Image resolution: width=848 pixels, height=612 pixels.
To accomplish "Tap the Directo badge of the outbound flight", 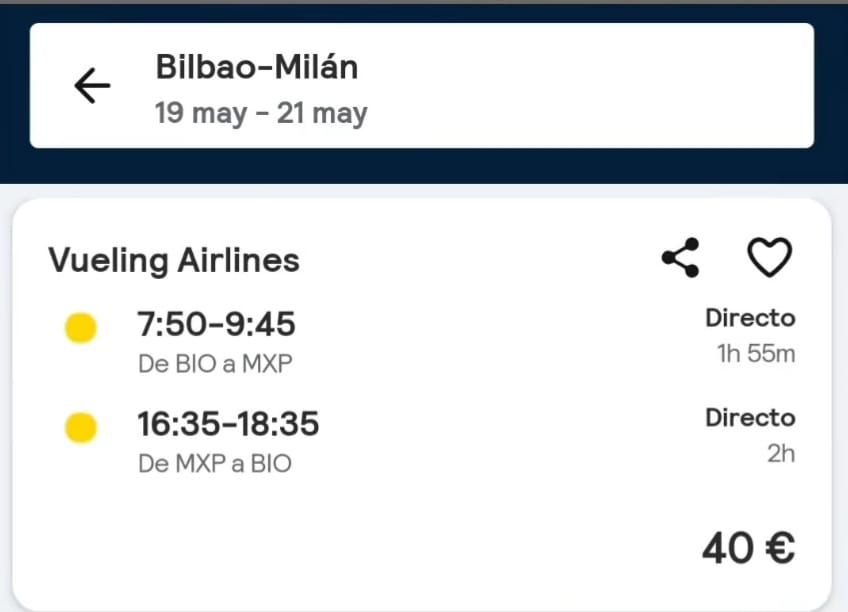I will tap(750, 317).
